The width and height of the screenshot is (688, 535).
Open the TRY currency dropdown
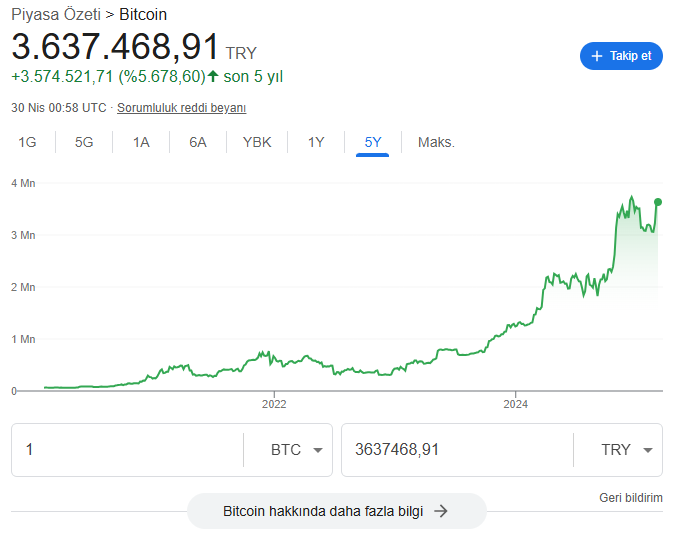coord(627,450)
